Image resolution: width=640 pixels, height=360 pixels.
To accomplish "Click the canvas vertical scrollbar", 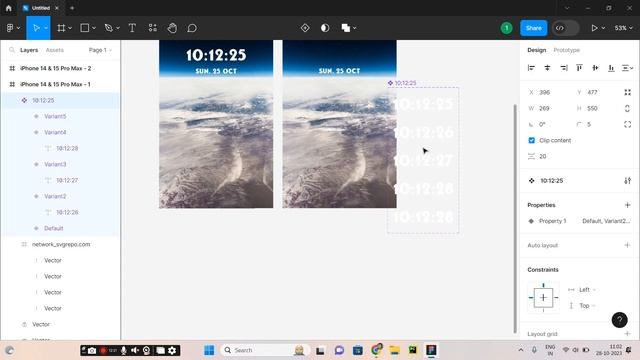I will tap(515, 218).
